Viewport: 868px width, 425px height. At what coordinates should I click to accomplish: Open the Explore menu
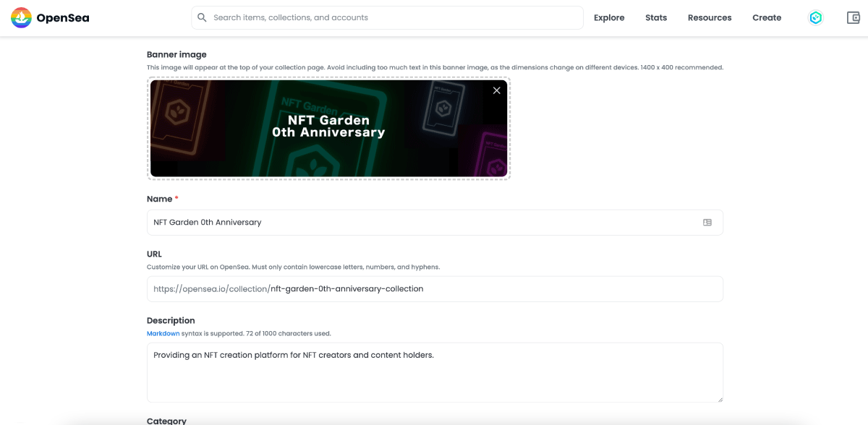point(609,17)
